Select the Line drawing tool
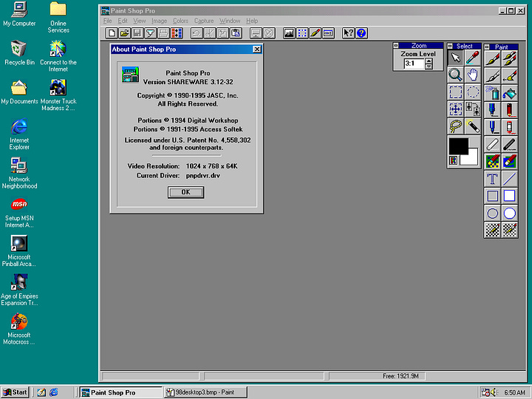Screen dimensions: 532x399 point(510,179)
